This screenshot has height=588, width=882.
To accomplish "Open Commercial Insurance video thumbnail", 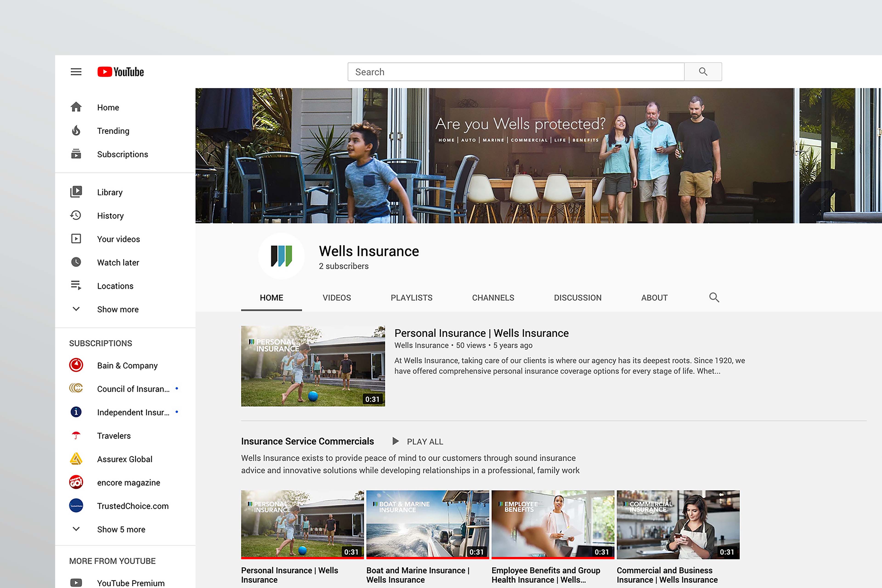I will click(x=678, y=524).
